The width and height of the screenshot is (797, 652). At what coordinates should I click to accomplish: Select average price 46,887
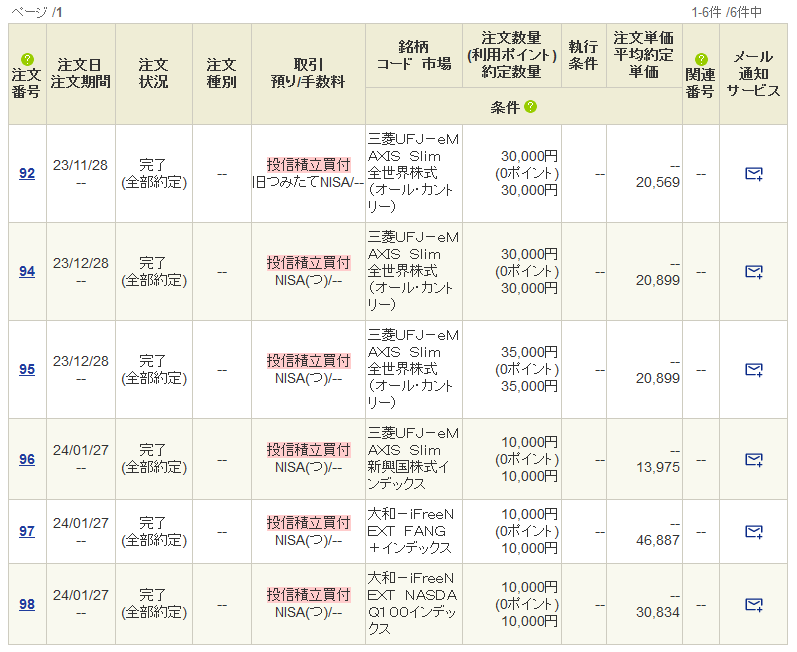click(657, 540)
